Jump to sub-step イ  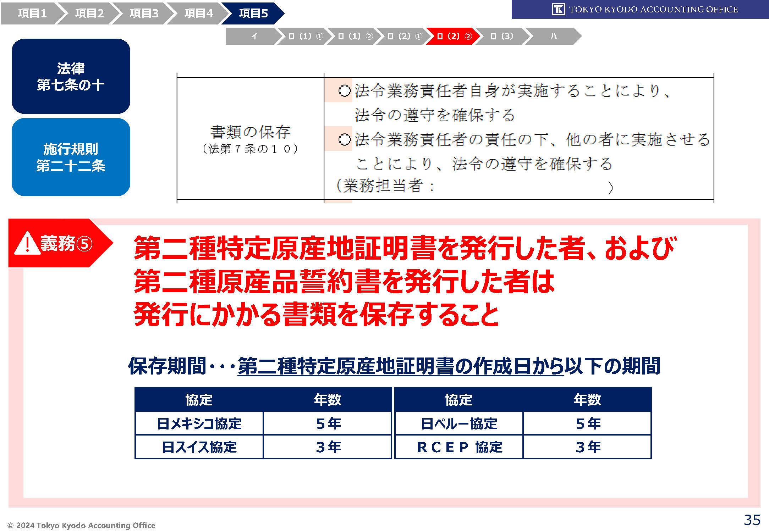click(254, 36)
